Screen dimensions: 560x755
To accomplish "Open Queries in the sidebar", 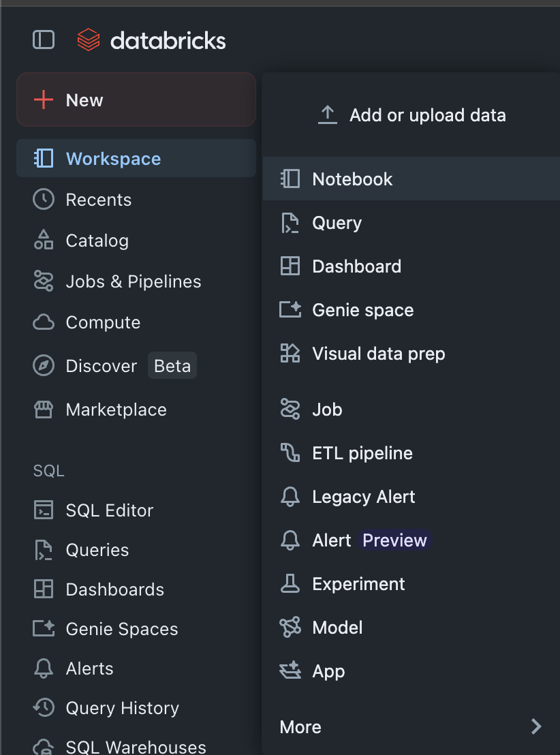I will 136,550.
